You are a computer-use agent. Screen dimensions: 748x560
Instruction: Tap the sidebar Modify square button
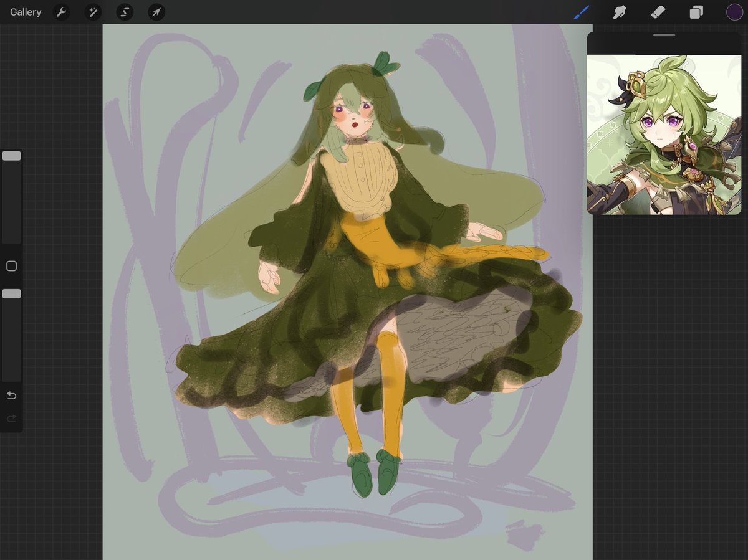[11, 266]
